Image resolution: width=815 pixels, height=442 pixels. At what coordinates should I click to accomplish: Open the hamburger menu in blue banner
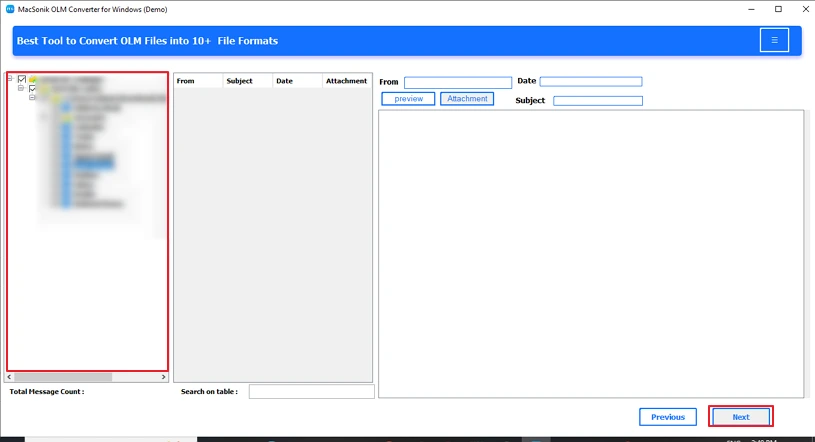click(774, 40)
